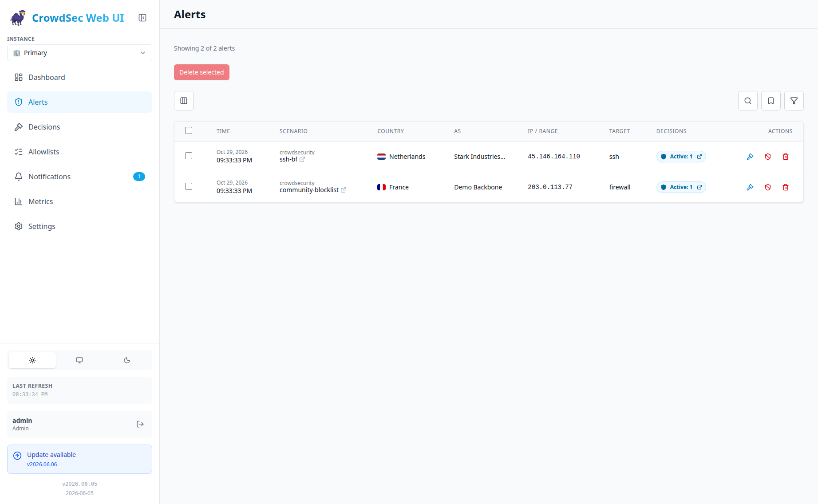The height and width of the screenshot is (504, 818).
Task: Click the Delete selected button
Action: (x=202, y=72)
